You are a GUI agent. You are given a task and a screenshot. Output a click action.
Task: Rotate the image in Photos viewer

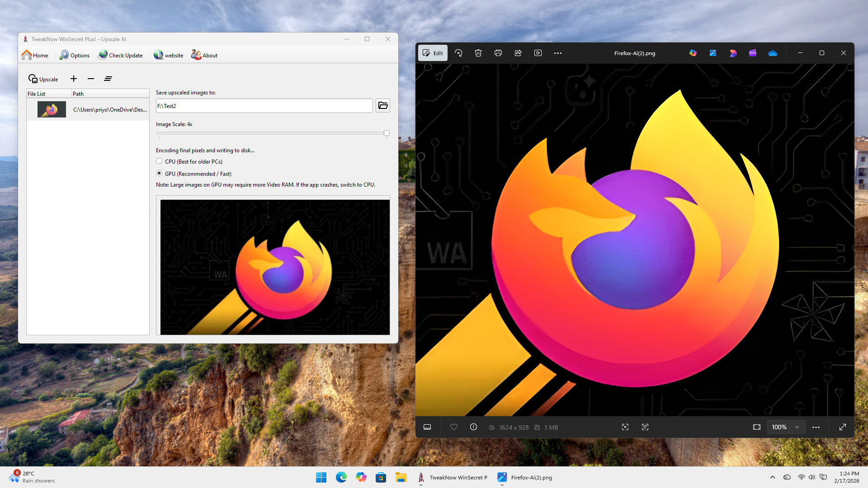click(458, 53)
